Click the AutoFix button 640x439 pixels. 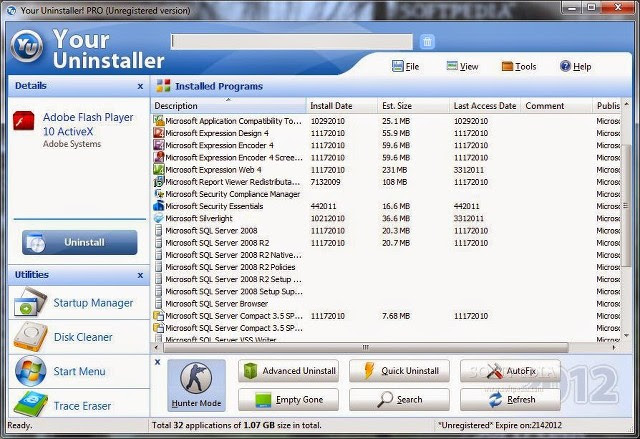510,371
